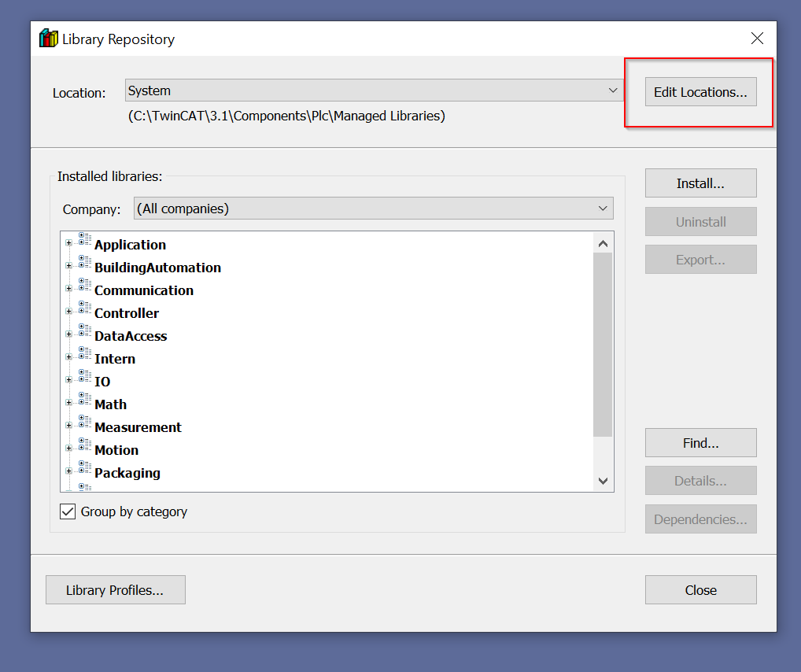Image resolution: width=801 pixels, height=672 pixels.
Task: Select the Communication category label
Action: pyautogui.click(x=144, y=290)
